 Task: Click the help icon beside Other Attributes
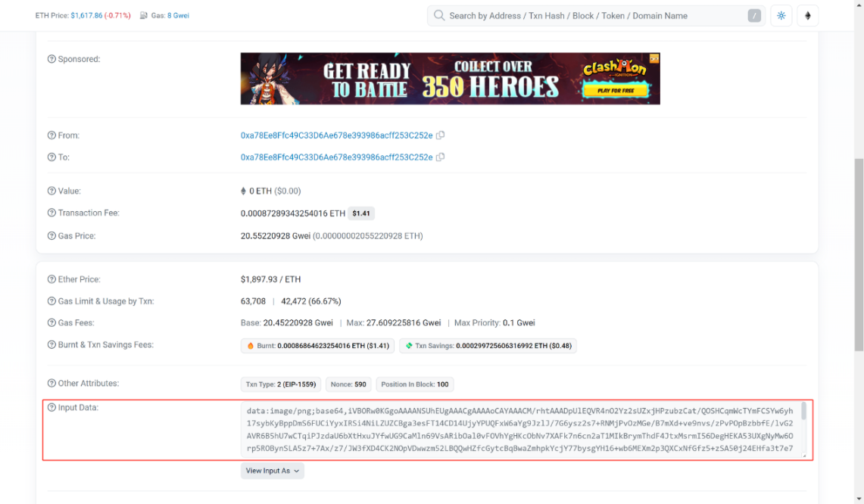pos(51,384)
